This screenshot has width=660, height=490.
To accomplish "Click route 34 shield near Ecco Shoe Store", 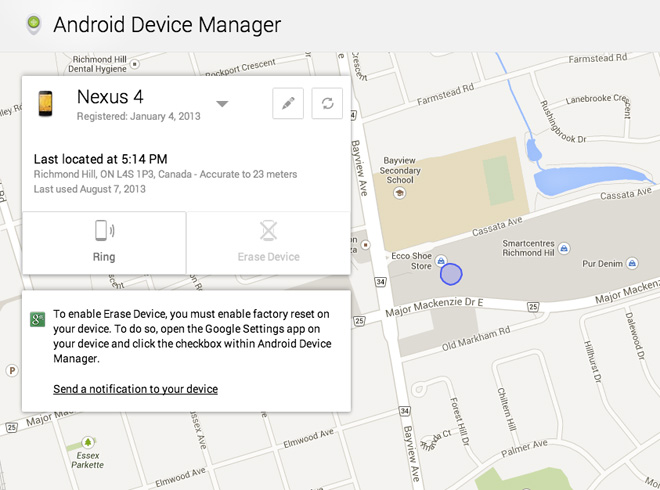I will click(381, 282).
